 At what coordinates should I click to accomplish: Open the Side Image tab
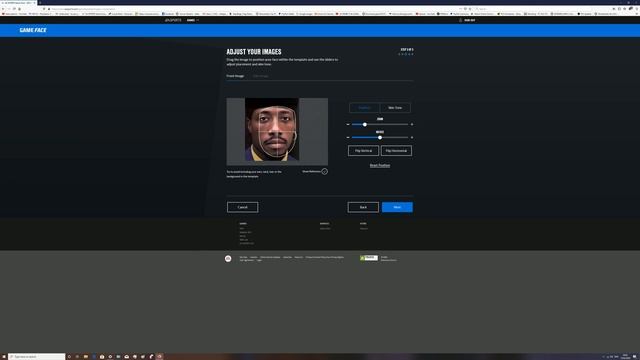[x=260, y=76]
